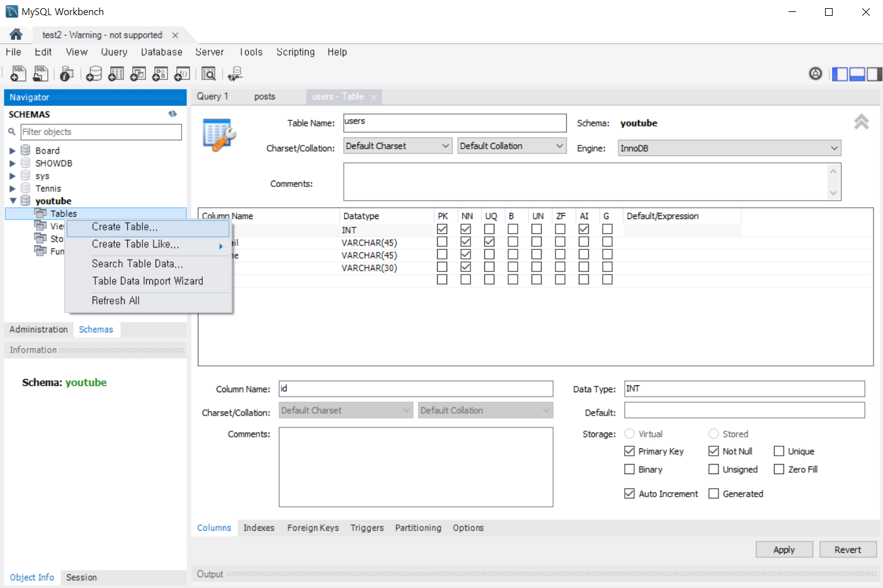This screenshot has width=883, height=588.
Task: Click the create new table icon
Action: 116,74
